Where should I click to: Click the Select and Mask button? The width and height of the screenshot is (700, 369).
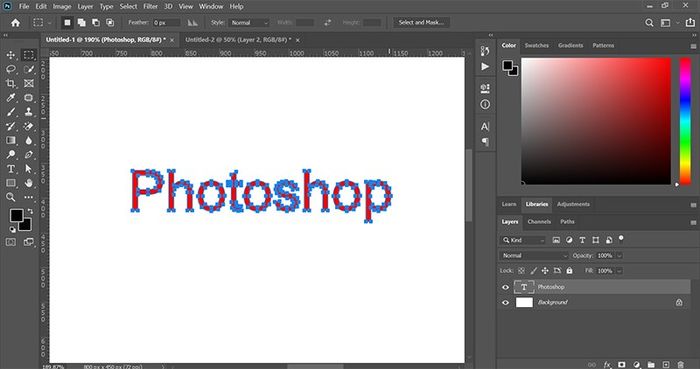(x=421, y=22)
